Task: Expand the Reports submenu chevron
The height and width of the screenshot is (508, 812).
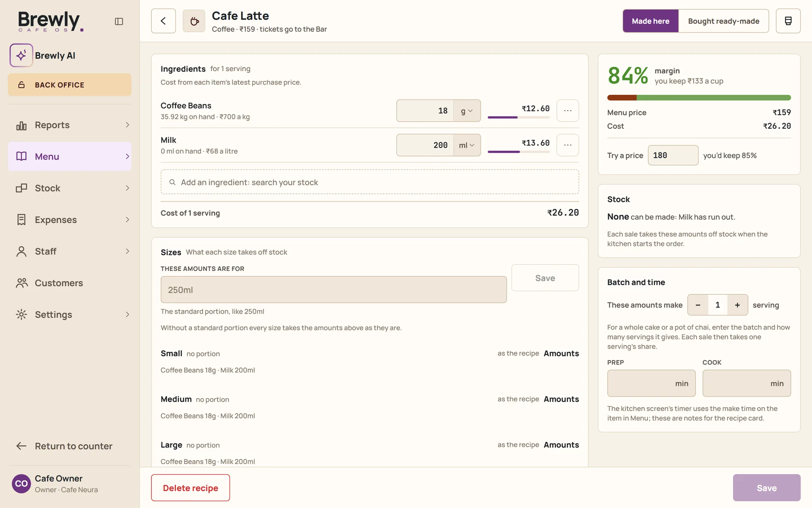Action: [x=127, y=125]
